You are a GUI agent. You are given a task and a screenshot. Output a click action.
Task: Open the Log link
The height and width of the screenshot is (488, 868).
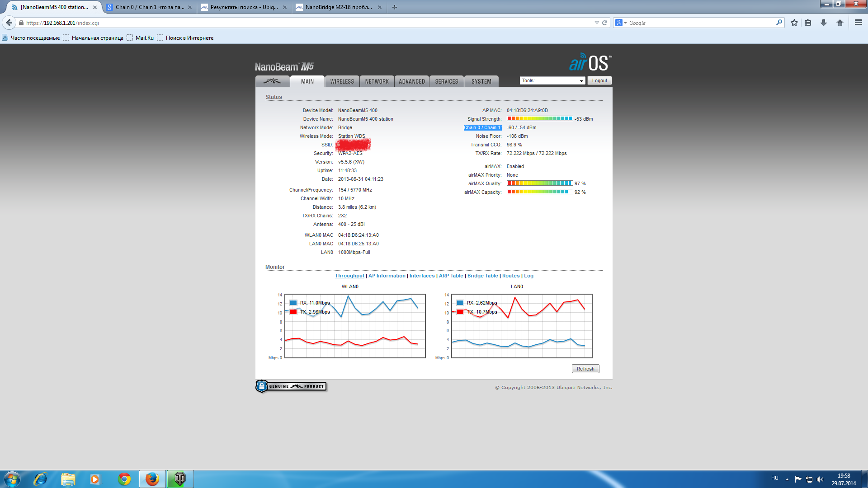click(528, 276)
